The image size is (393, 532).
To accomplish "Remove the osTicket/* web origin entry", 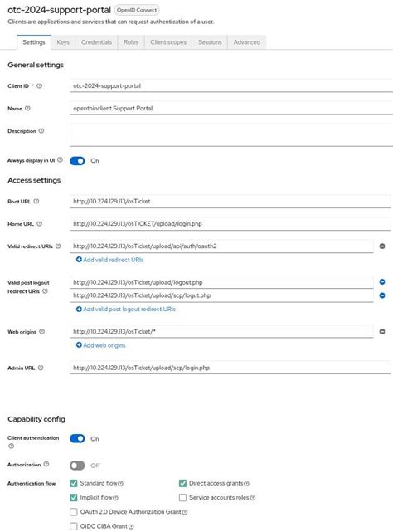I will click(x=382, y=331).
